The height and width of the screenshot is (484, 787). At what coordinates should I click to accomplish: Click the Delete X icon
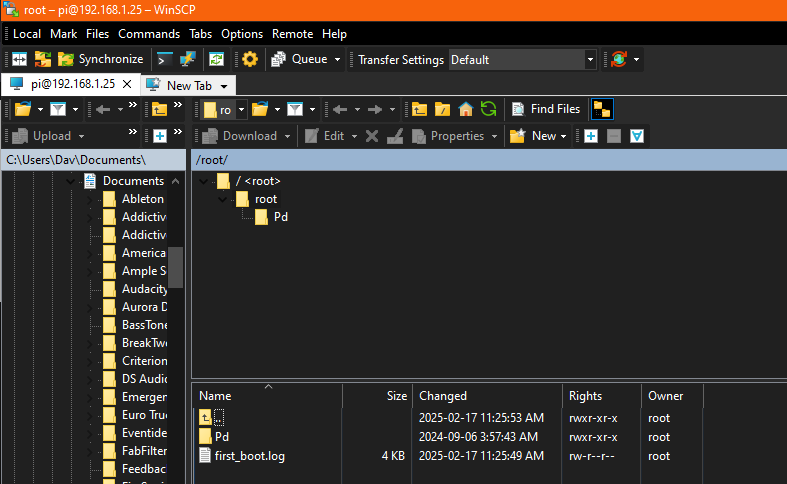372,136
